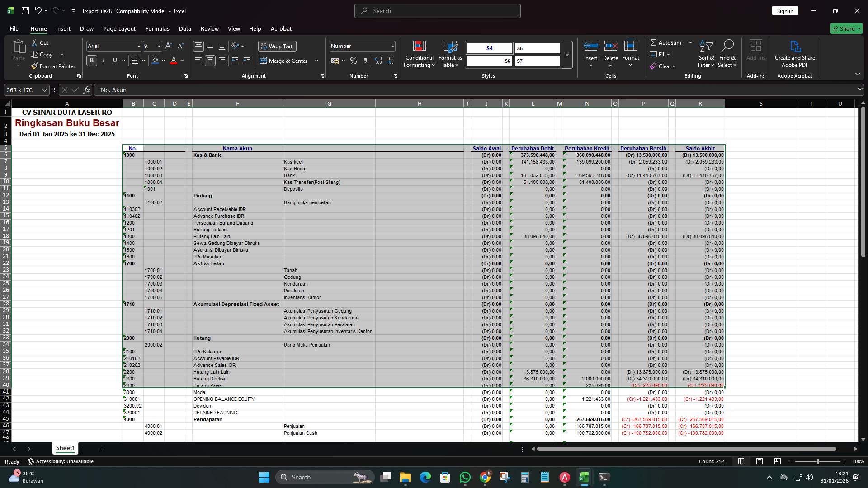
Task: Open WhatsApp from the taskbar
Action: [465, 477]
